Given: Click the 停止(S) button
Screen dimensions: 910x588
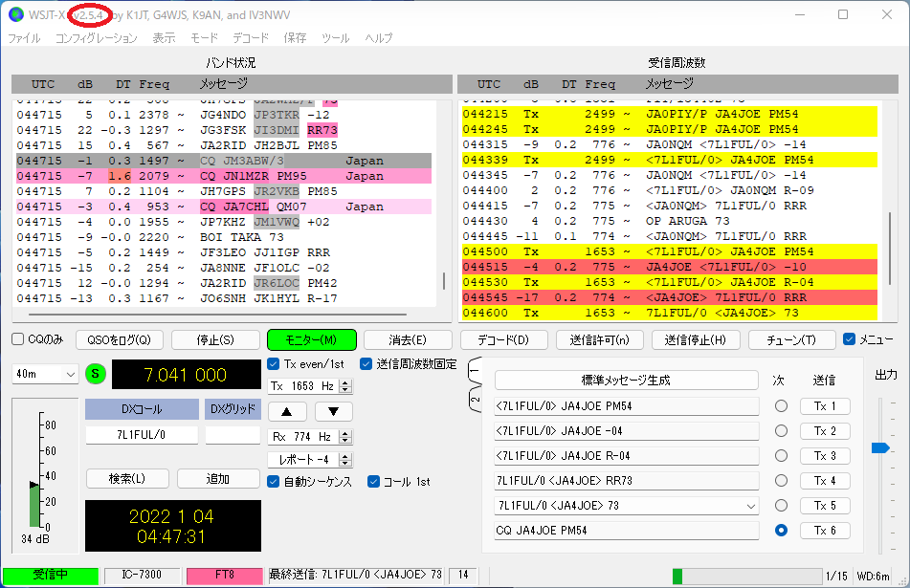Looking at the screenshot, I should coord(215,339).
